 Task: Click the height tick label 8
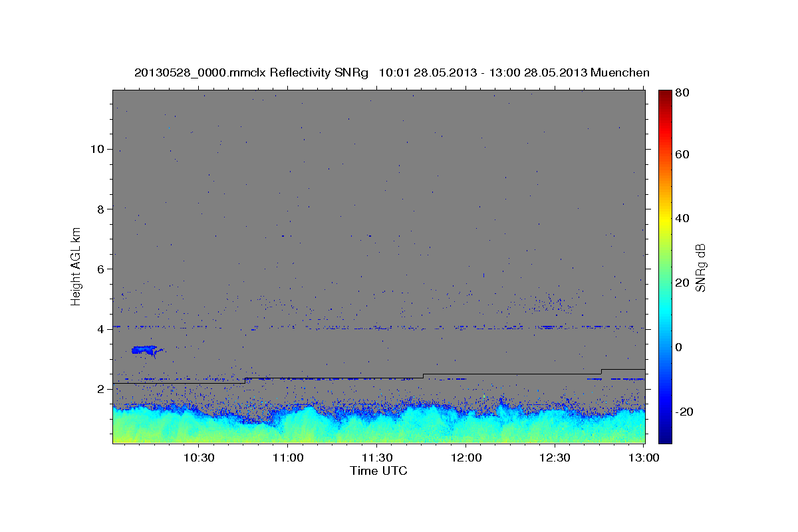(99, 209)
